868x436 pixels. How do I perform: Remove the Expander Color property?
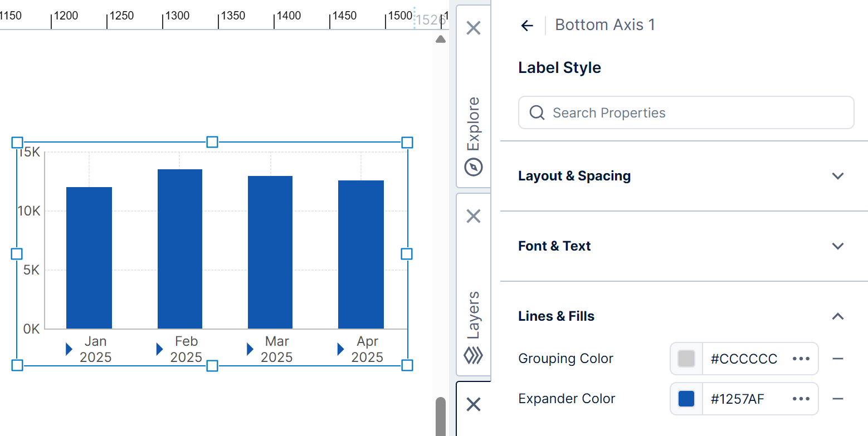pyautogui.click(x=837, y=399)
